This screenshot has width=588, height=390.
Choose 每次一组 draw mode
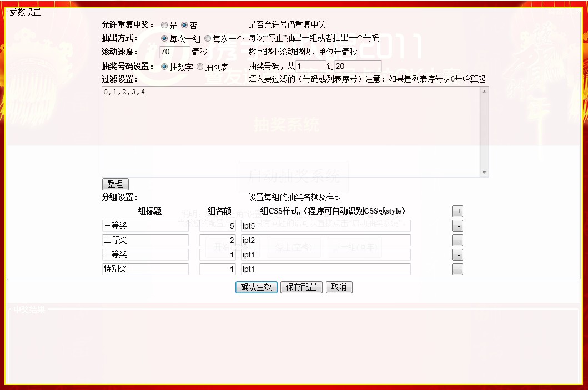click(x=164, y=39)
